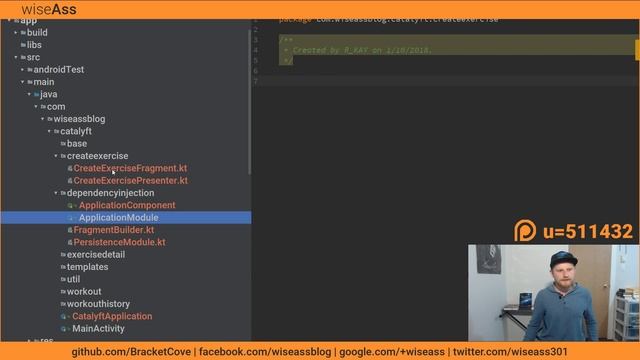The width and height of the screenshot is (640, 360).
Task: Click the main folder icon
Action: click(30, 82)
